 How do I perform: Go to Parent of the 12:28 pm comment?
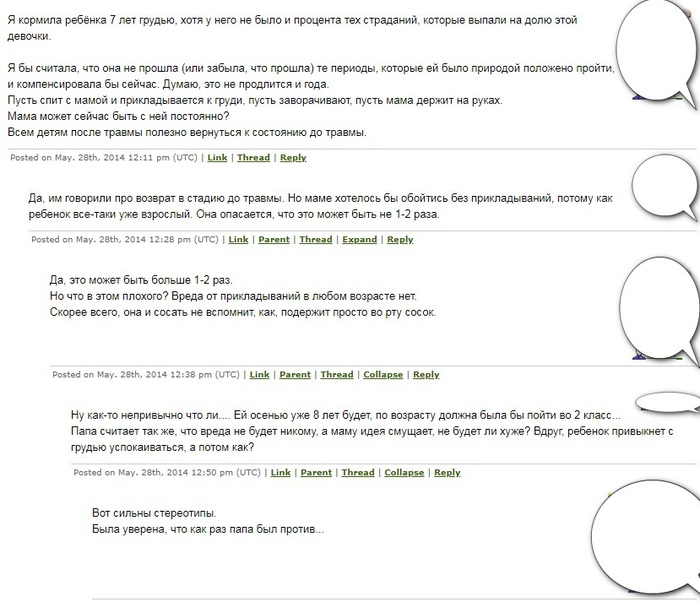(x=274, y=240)
